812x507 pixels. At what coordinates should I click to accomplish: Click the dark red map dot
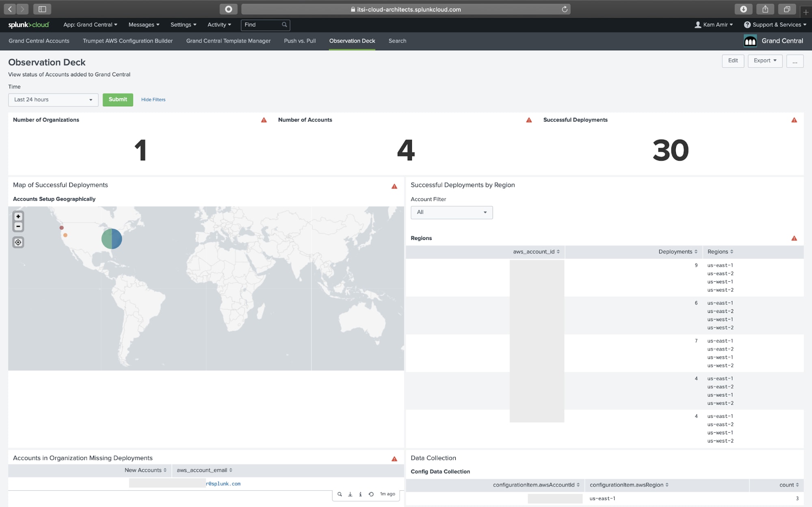pos(62,228)
